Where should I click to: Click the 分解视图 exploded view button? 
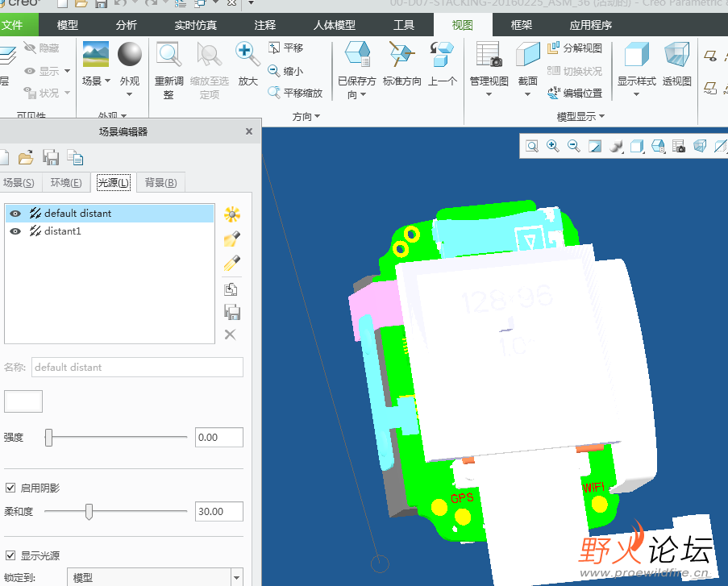tap(575, 48)
